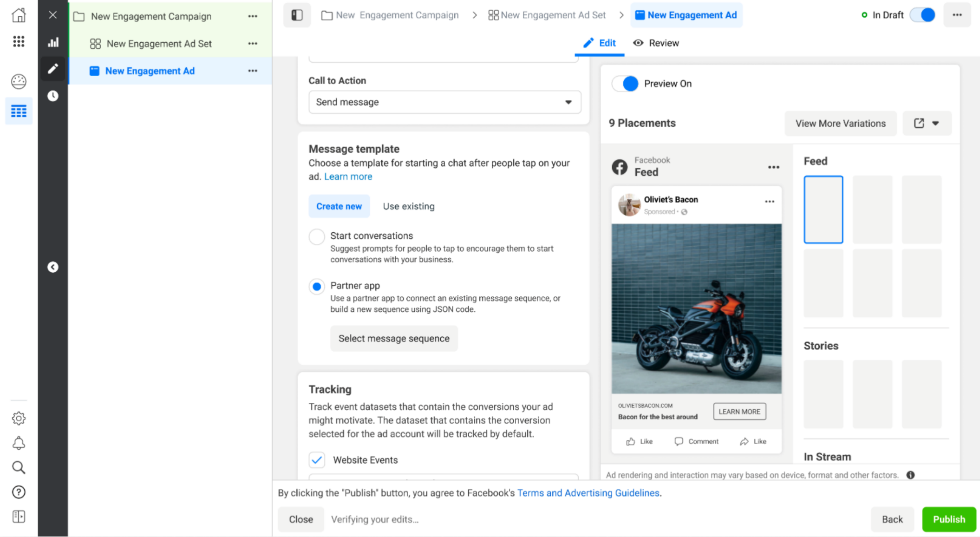Image resolution: width=980 pixels, height=537 pixels.
Task: Click View More Variations button
Action: [x=840, y=124]
